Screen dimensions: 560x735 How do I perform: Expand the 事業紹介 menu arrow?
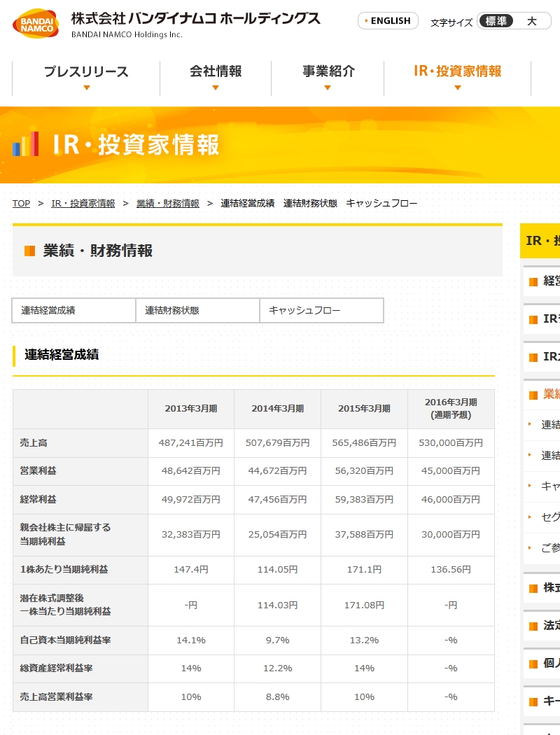[328, 87]
